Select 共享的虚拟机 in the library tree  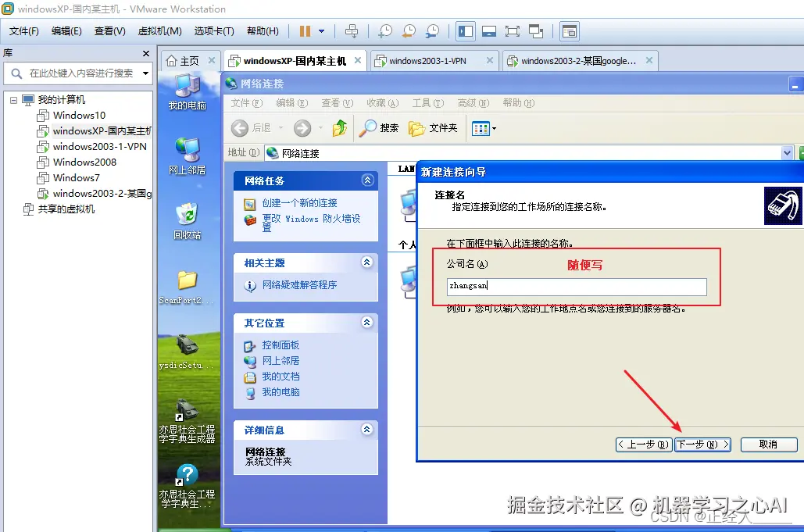pyautogui.click(x=66, y=209)
